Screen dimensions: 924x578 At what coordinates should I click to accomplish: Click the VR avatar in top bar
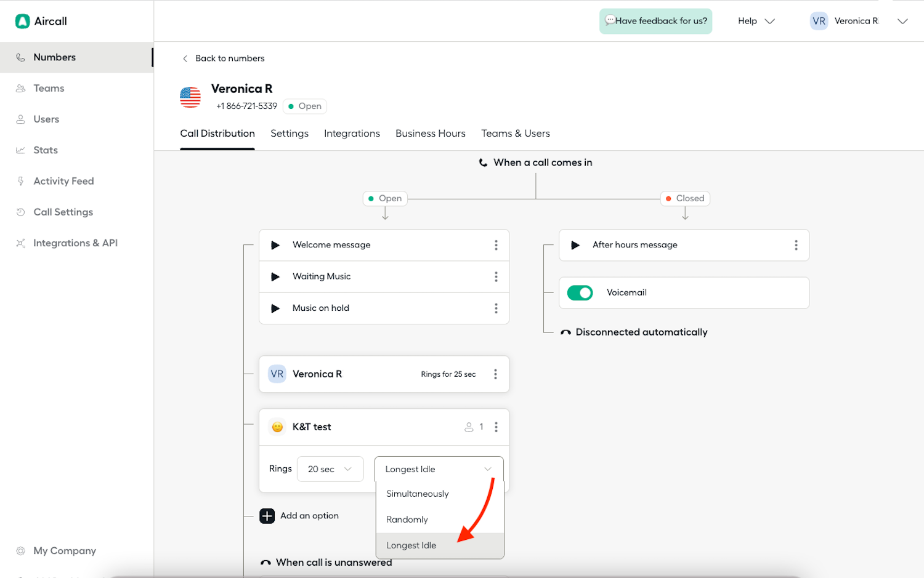click(x=819, y=21)
